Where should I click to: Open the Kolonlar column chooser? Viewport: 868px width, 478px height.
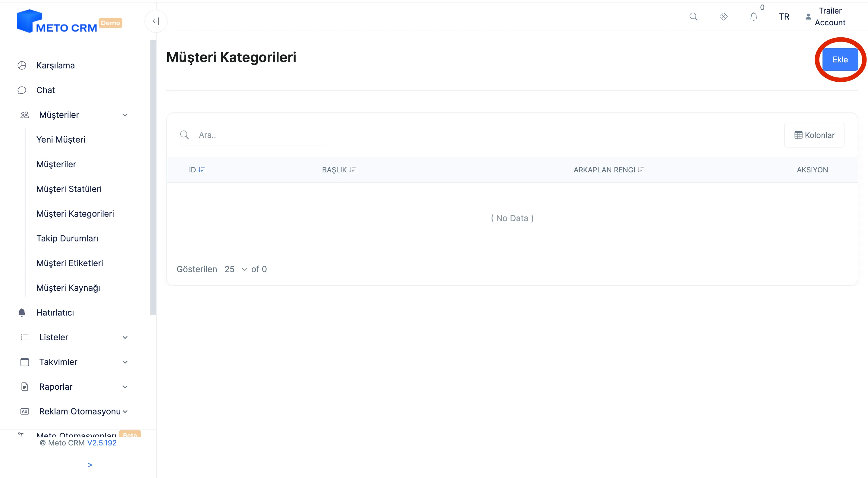click(x=814, y=135)
